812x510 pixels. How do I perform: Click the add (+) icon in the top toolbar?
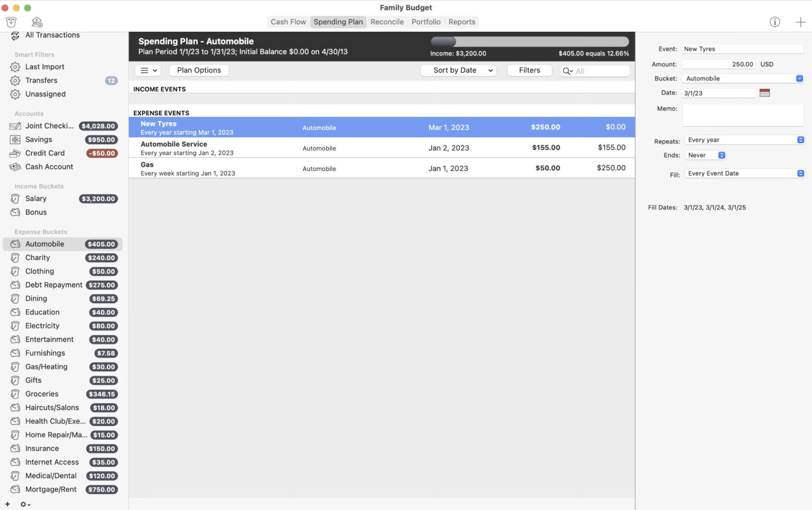click(x=800, y=22)
